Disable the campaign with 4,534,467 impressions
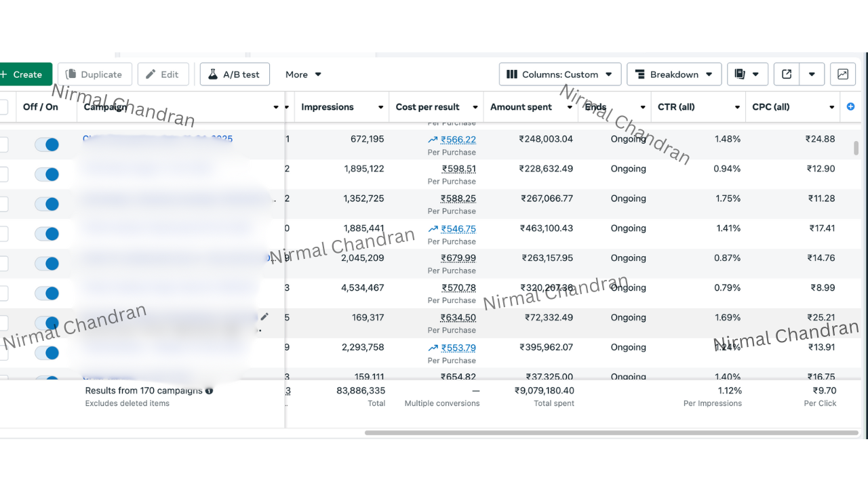The width and height of the screenshot is (868, 488). [47, 293]
